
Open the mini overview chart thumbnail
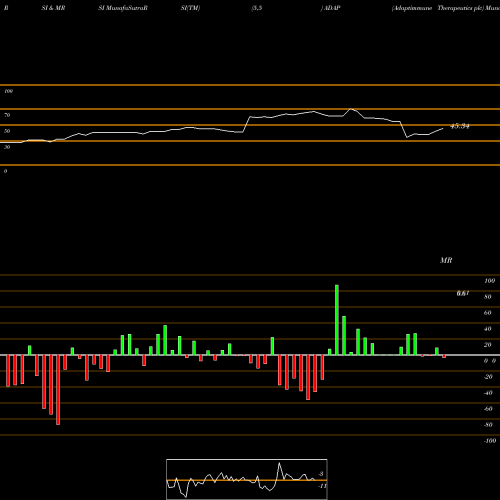pos(247,479)
